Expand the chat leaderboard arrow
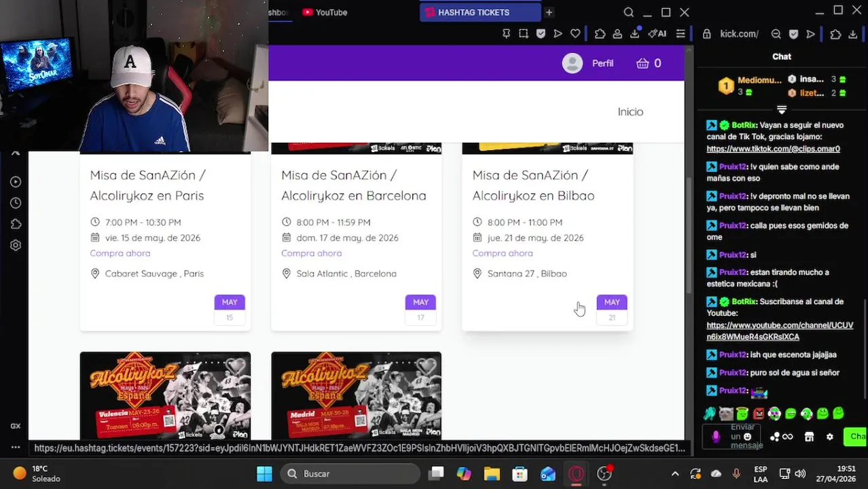Viewport: 868px width, 489px height. coord(782,109)
